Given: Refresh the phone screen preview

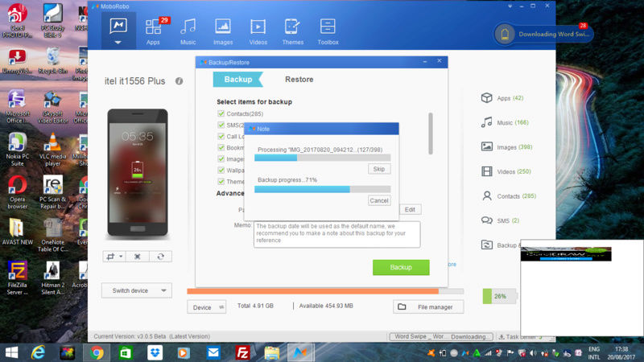Looking at the screenshot, I should pos(160,257).
